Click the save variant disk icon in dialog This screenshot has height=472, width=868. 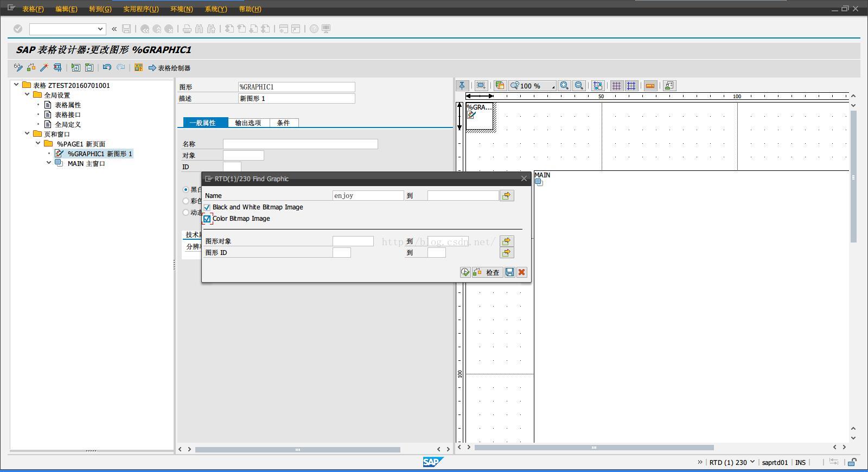pyautogui.click(x=509, y=272)
